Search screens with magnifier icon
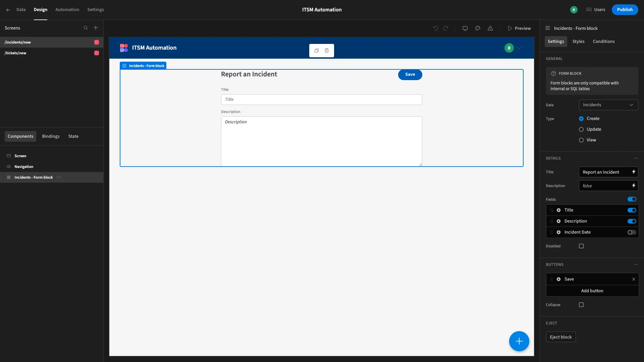The image size is (644, 362). tap(86, 28)
